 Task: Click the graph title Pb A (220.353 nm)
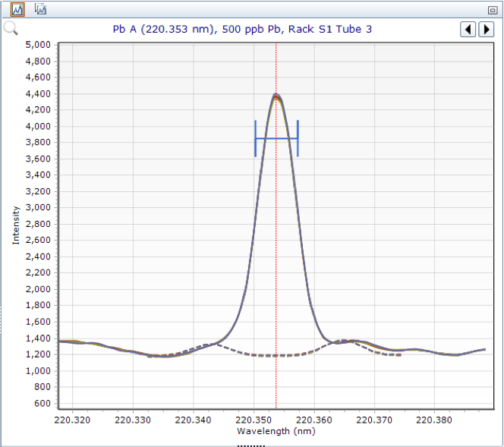click(242, 30)
